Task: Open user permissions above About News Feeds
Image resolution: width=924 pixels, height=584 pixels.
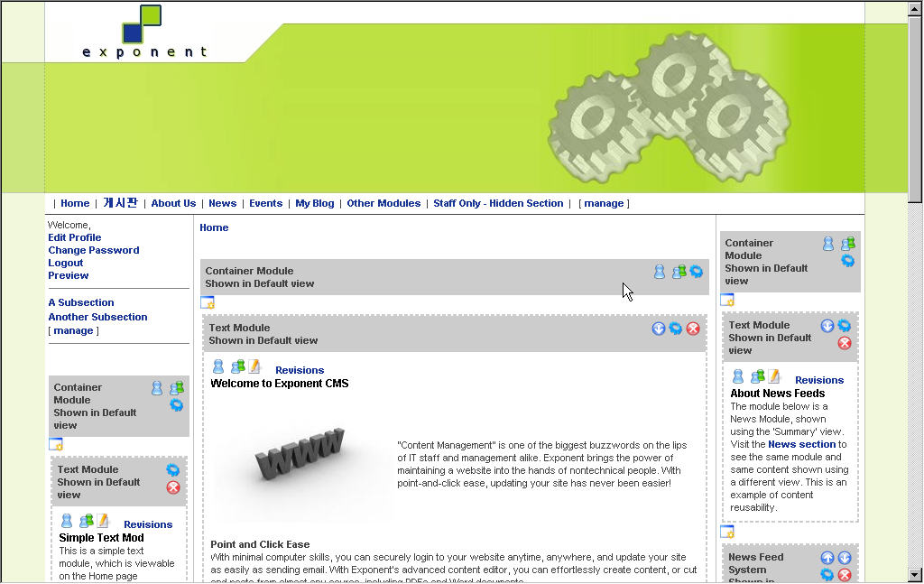Action: click(x=738, y=376)
